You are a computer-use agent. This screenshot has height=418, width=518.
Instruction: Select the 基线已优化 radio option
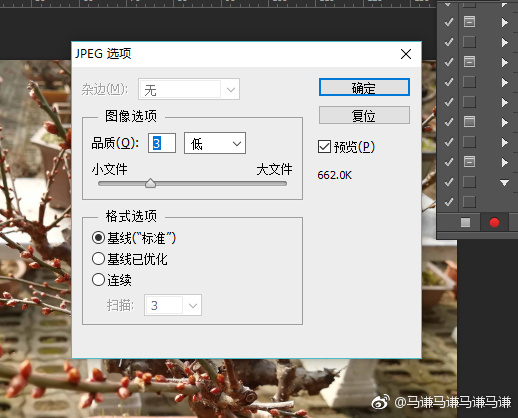tap(98, 259)
